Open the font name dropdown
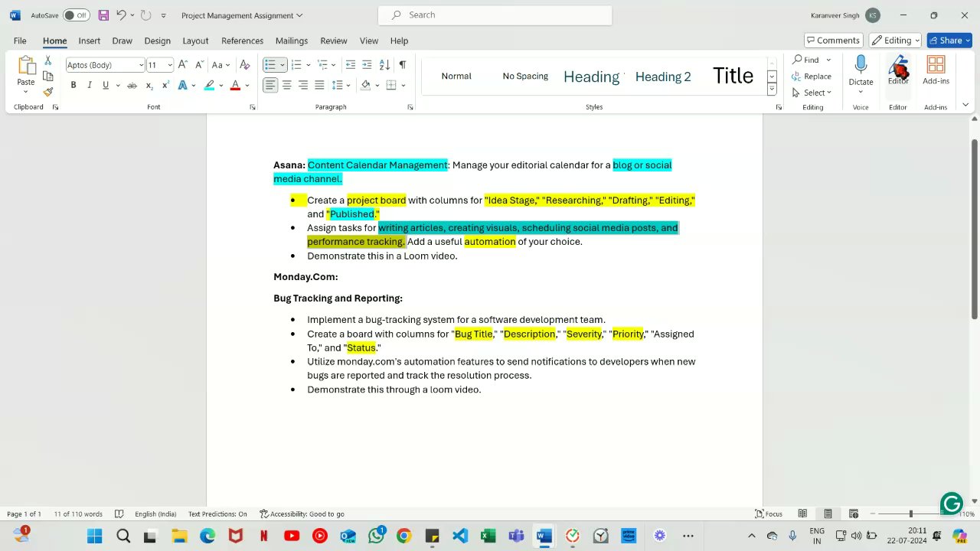The width and height of the screenshot is (980, 551). pos(141,65)
